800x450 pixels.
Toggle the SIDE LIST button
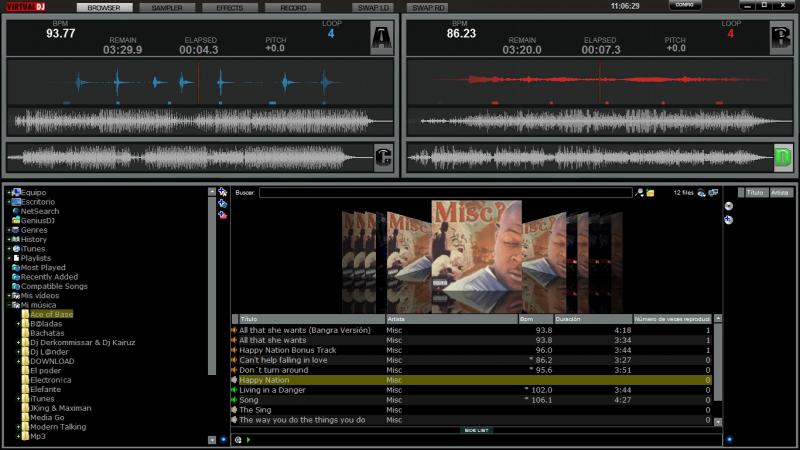pyautogui.click(x=476, y=430)
